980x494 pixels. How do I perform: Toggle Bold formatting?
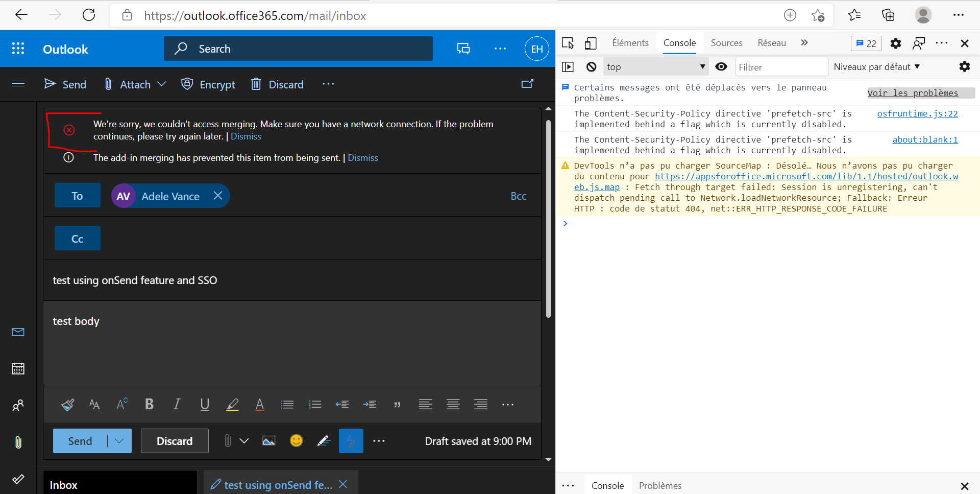pyautogui.click(x=150, y=405)
